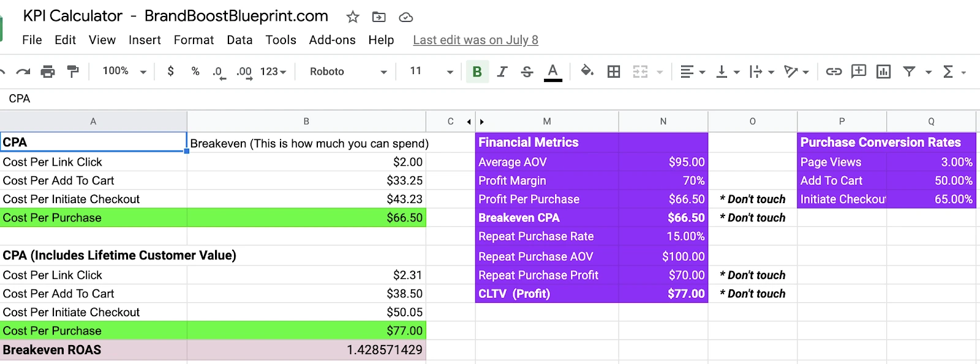
Task: Open the Roboto font dropdown
Action: coord(348,72)
